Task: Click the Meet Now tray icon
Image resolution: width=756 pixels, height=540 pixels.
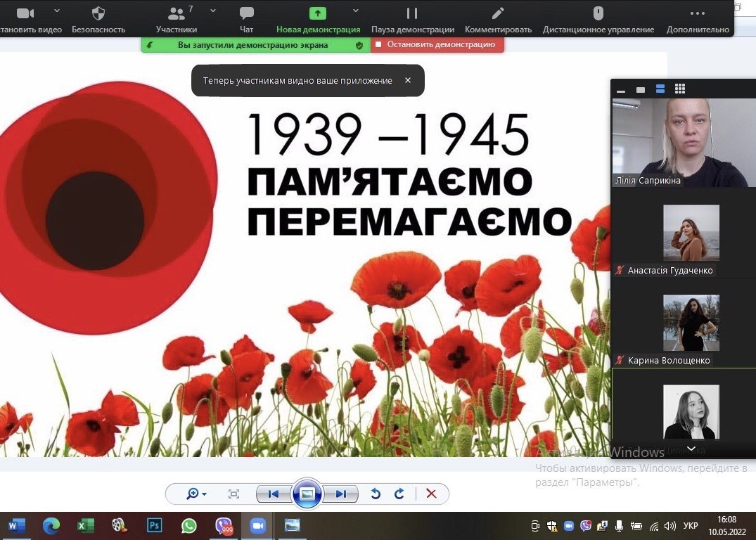Action: pos(535,526)
